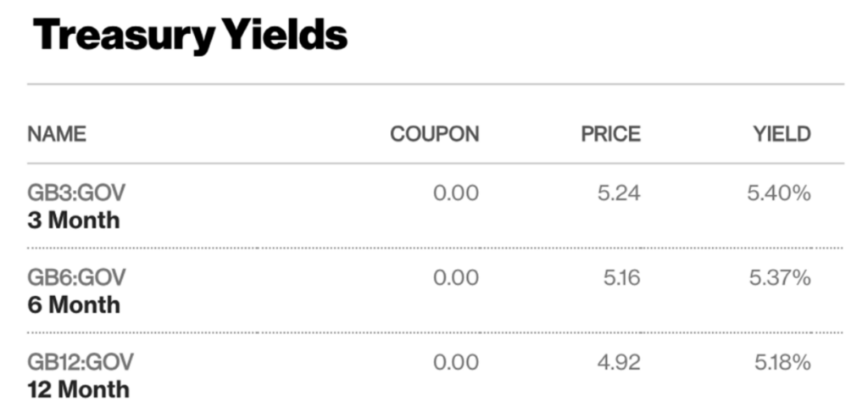Select the 3 Month treasury row label
Image resolution: width=868 pixels, height=413 pixels.
(x=74, y=220)
